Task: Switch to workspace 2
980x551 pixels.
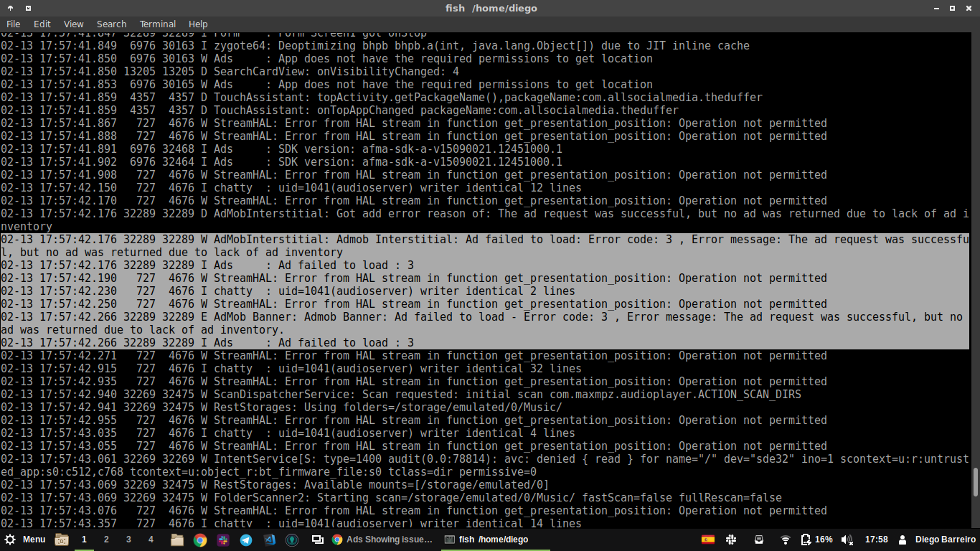Action: click(x=106, y=540)
